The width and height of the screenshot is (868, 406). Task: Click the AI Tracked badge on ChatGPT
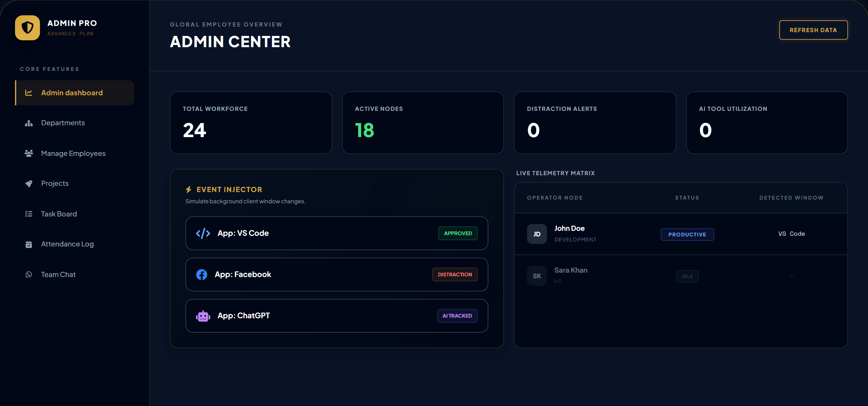(457, 316)
